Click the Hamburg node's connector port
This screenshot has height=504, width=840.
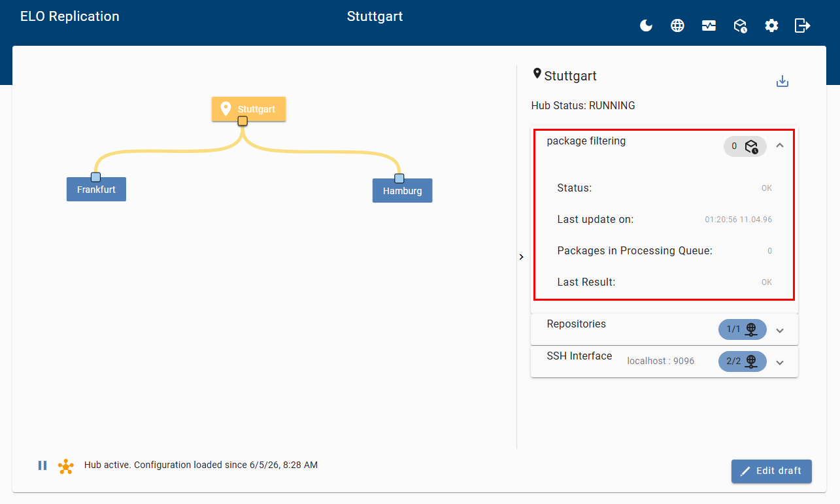coord(399,178)
